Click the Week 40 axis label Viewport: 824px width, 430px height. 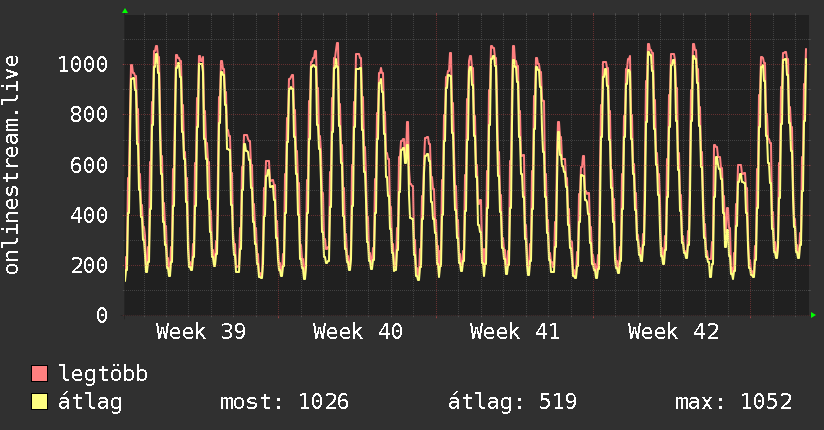point(358,332)
